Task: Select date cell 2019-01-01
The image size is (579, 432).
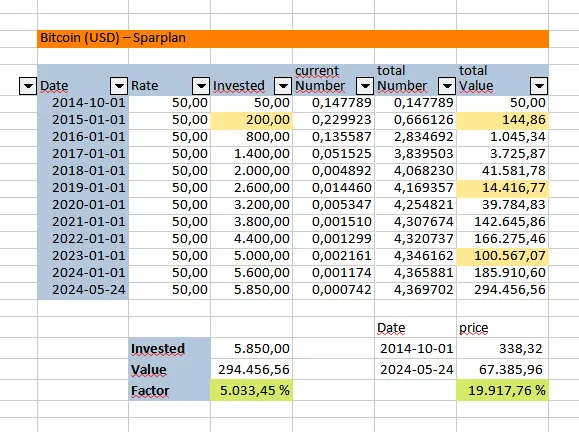Action: [83, 188]
